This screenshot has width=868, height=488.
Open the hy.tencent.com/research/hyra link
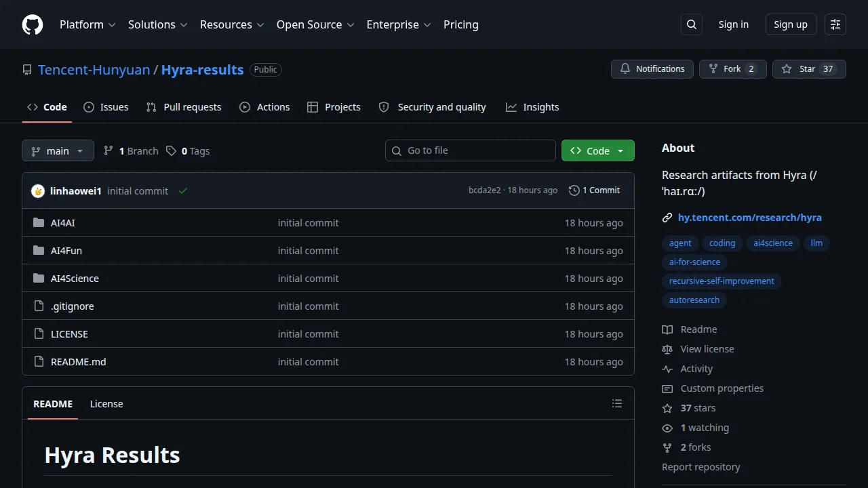pyautogui.click(x=750, y=218)
